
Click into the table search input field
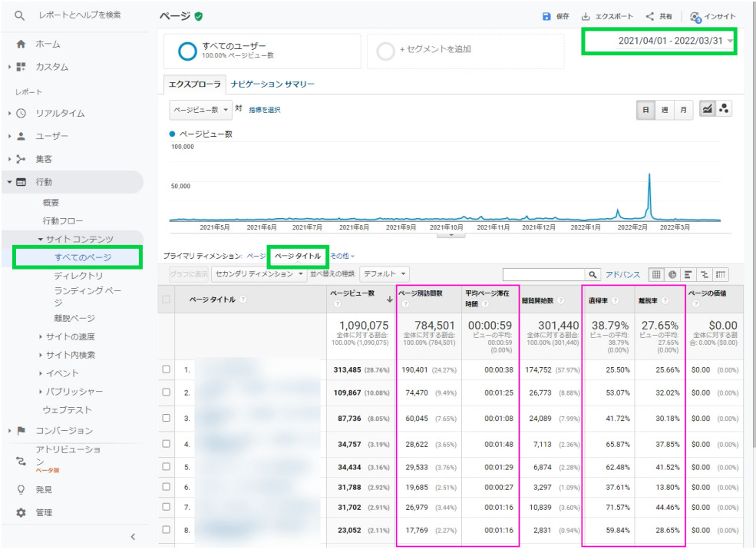click(x=543, y=274)
